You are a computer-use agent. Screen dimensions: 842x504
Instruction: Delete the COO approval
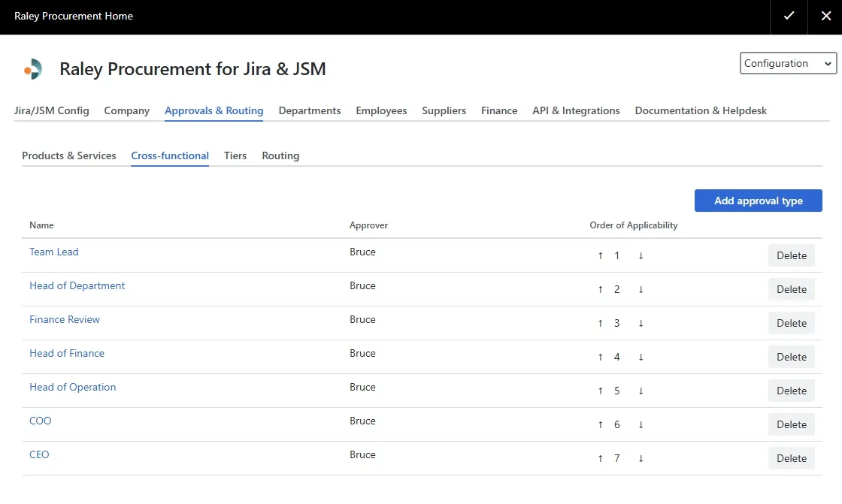point(792,424)
